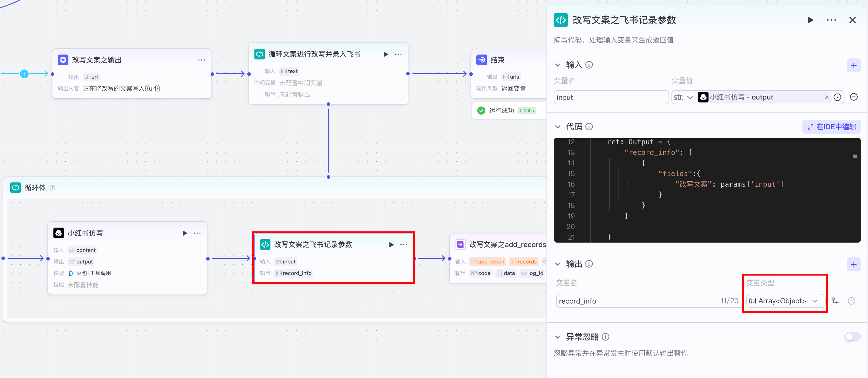868x378 pixels.
Task: Collapse the 输出 section
Action: [558, 264]
